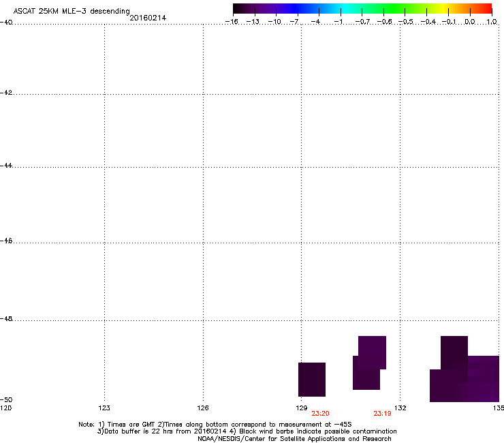Click the date label 20160214
The width and height of the screenshot is (504, 443).
click(x=148, y=18)
